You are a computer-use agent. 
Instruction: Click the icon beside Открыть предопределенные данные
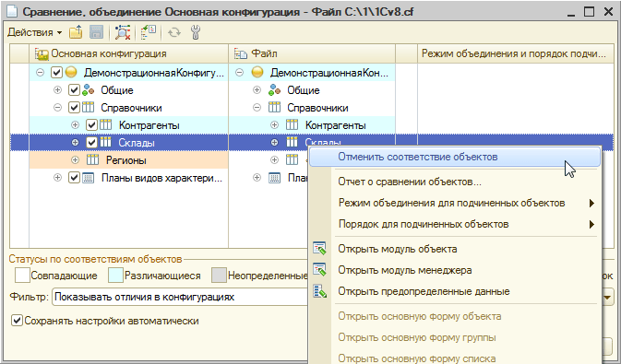point(319,291)
